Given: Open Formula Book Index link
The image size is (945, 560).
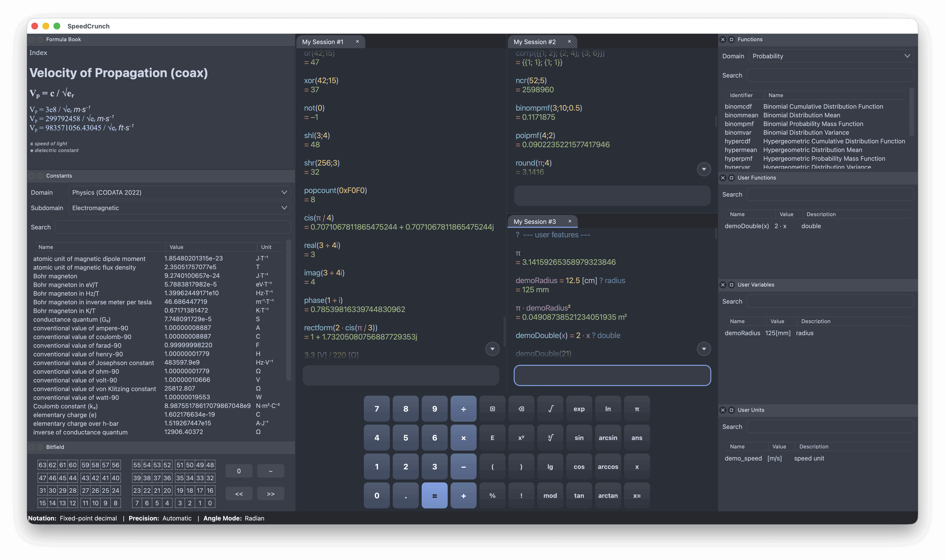Looking at the screenshot, I should click(38, 53).
